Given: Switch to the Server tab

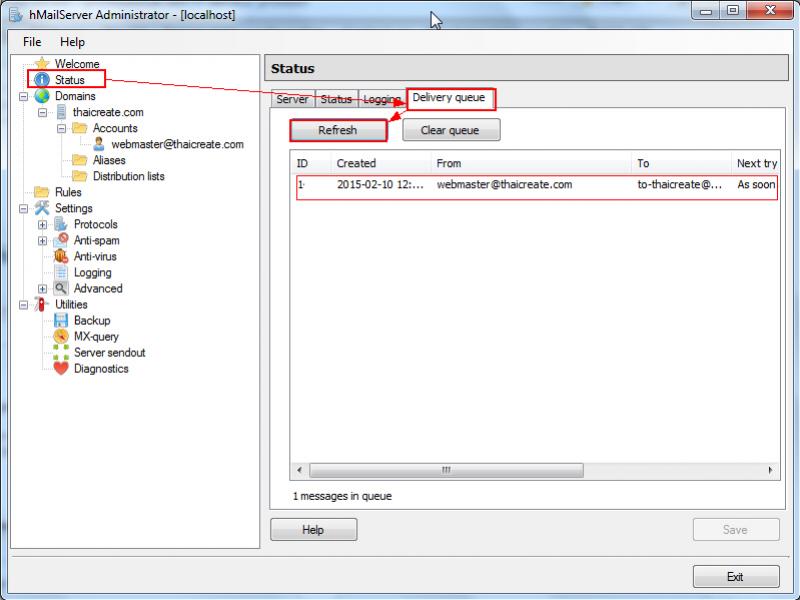Looking at the screenshot, I should (x=292, y=99).
